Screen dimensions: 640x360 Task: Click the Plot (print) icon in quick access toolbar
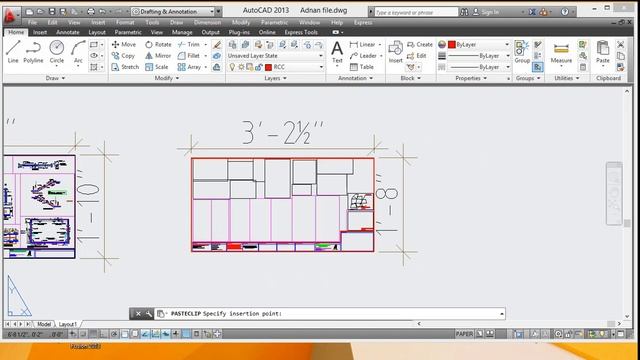[91, 12]
